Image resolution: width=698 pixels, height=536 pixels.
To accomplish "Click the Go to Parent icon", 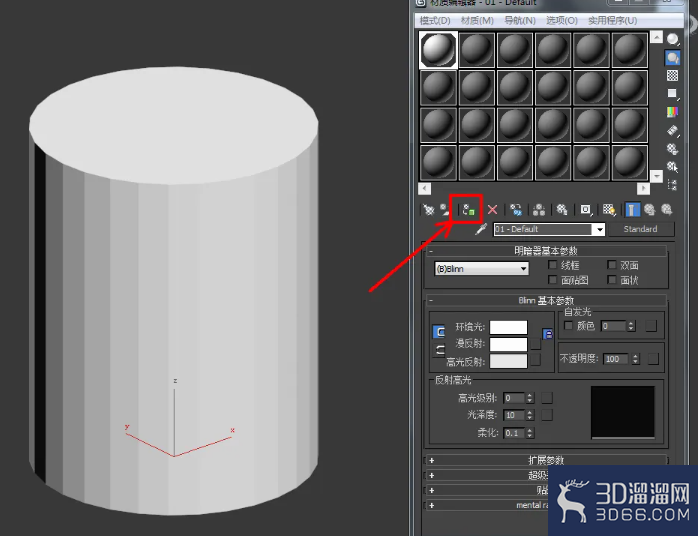I will point(650,210).
